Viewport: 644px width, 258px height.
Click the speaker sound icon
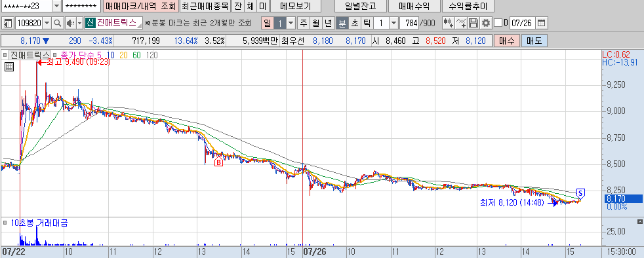coord(70,23)
